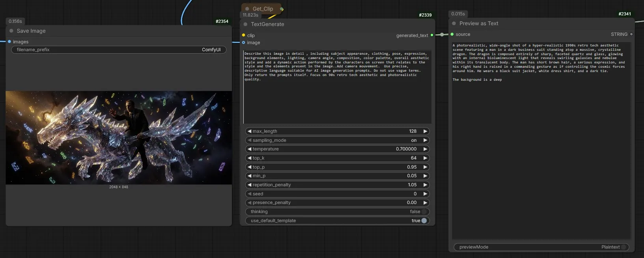
Task: Click the 0.015s execution time badge
Action: (x=458, y=14)
